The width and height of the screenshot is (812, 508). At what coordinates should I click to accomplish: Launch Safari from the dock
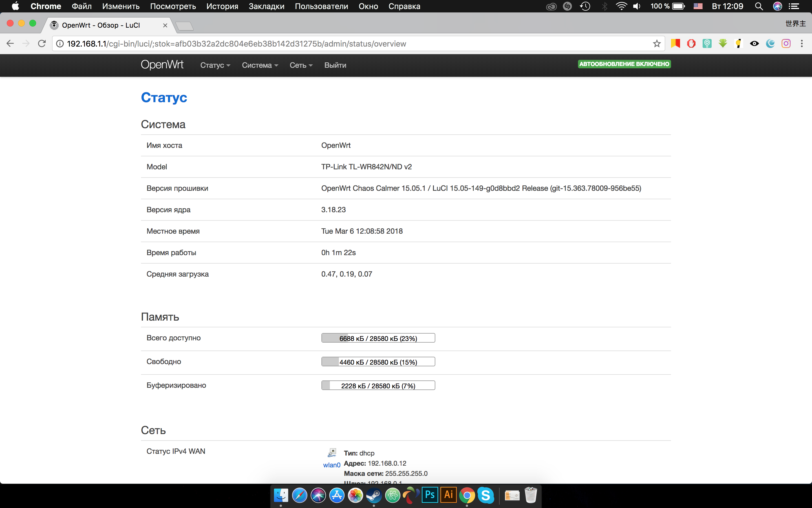point(300,495)
